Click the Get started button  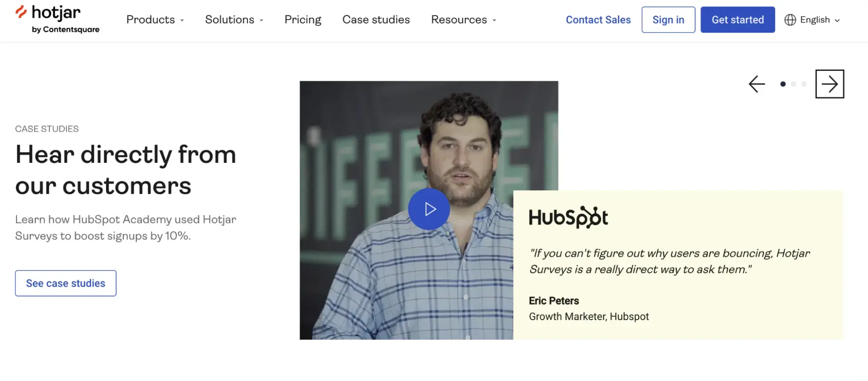pyautogui.click(x=737, y=20)
